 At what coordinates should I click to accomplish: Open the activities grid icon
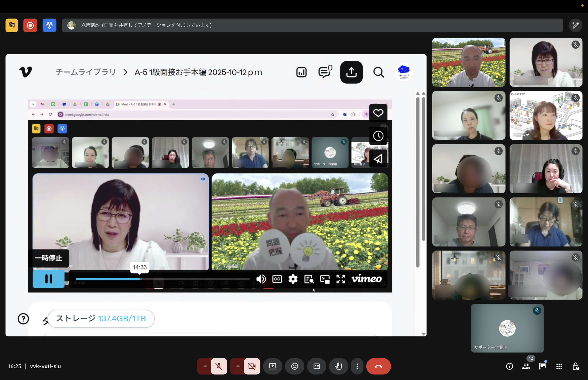(x=559, y=366)
